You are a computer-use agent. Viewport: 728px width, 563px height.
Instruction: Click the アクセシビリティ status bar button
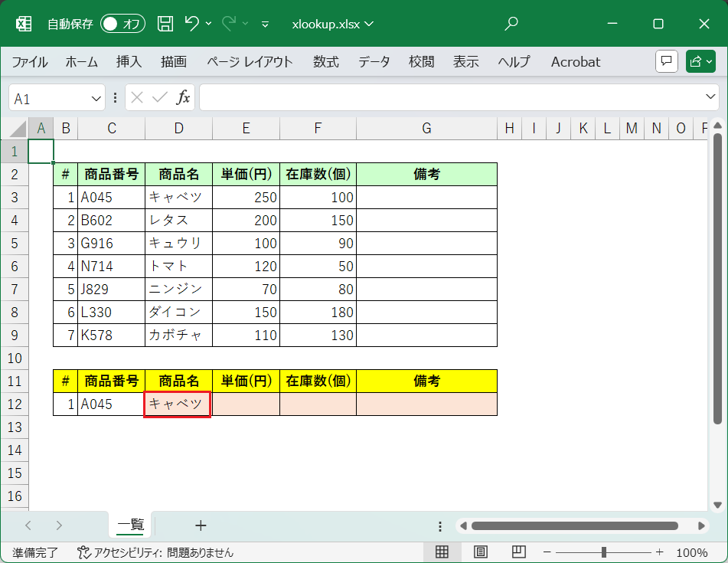coord(155,552)
